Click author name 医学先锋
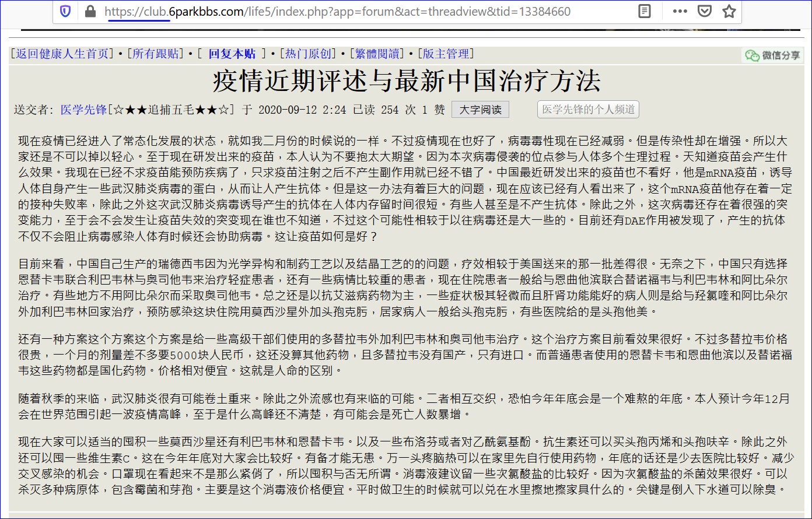Screen dimensions: 812x519 pos(83,110)
